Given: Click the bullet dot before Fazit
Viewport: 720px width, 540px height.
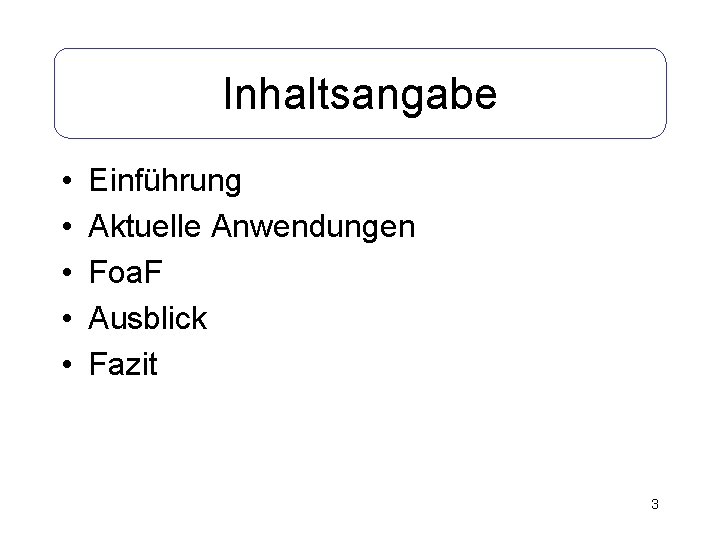Looking at the screenshot, I should click(67, 364).
